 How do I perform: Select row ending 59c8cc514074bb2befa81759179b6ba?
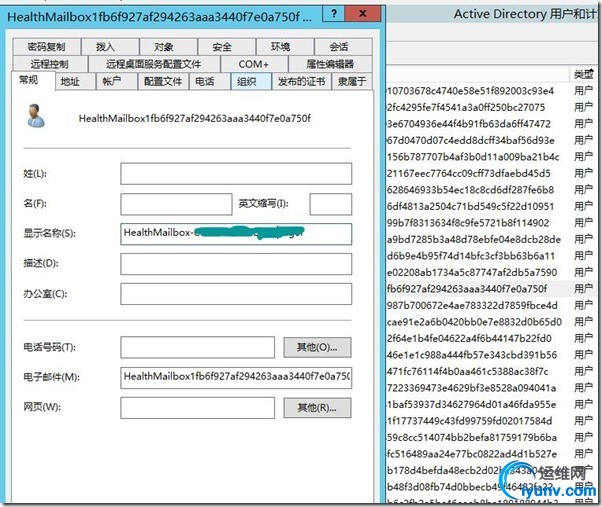pos(491,438)
